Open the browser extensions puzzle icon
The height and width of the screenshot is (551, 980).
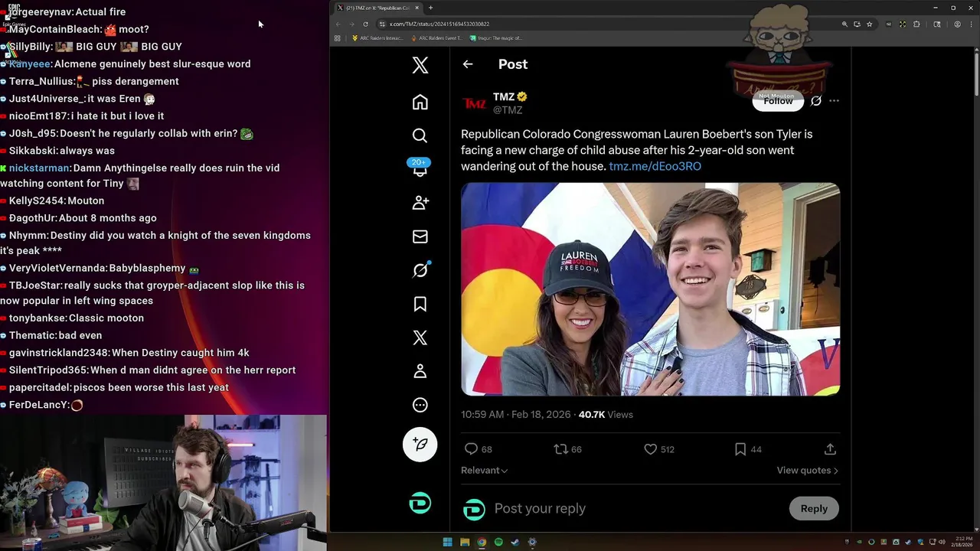tap(916, 24)
